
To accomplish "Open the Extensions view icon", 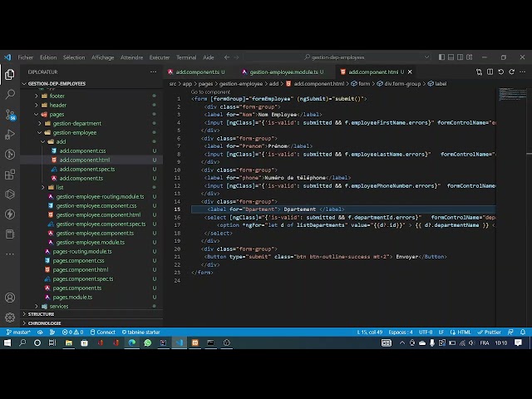I will 10,175.
